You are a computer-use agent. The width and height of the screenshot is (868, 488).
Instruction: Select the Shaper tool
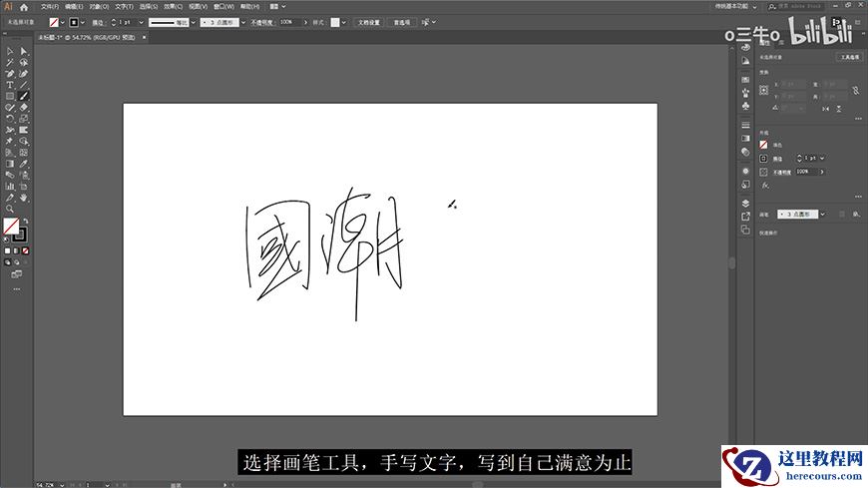pyautogui.click(x=10, y=108)
